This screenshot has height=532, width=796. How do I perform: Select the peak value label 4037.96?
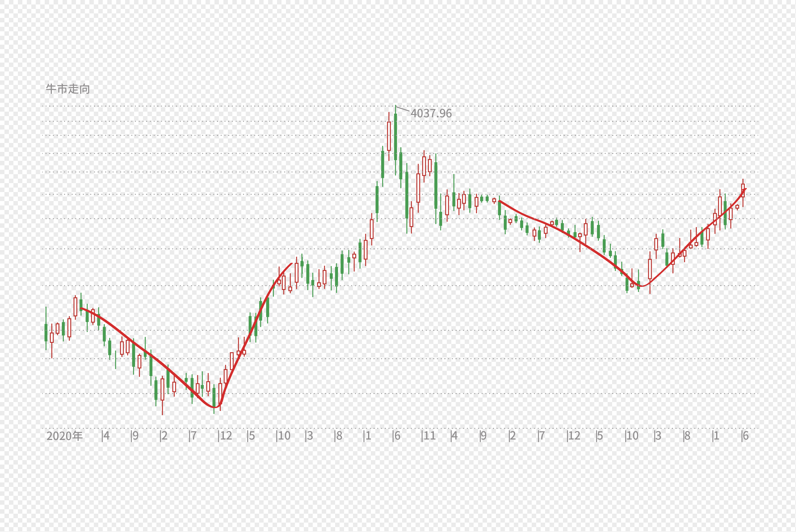(x=431, y=113)
